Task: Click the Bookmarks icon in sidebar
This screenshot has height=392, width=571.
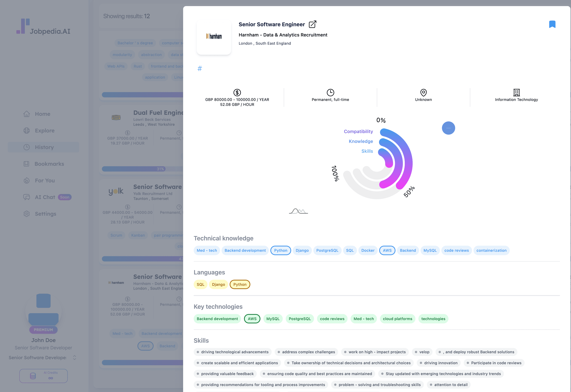Action: 26,164
